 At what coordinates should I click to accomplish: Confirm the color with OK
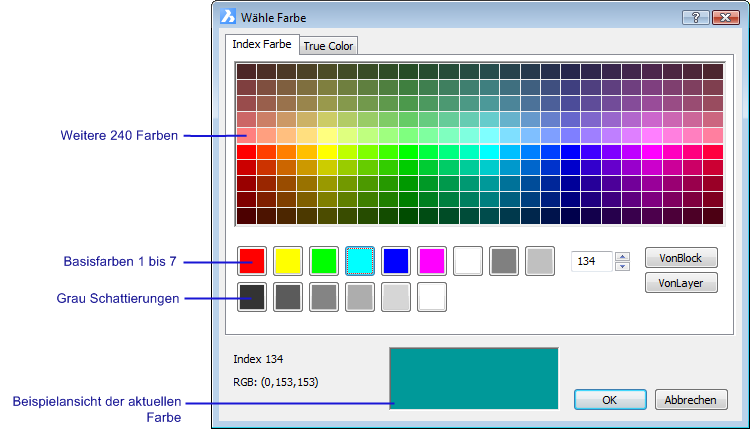coord(610,400)
